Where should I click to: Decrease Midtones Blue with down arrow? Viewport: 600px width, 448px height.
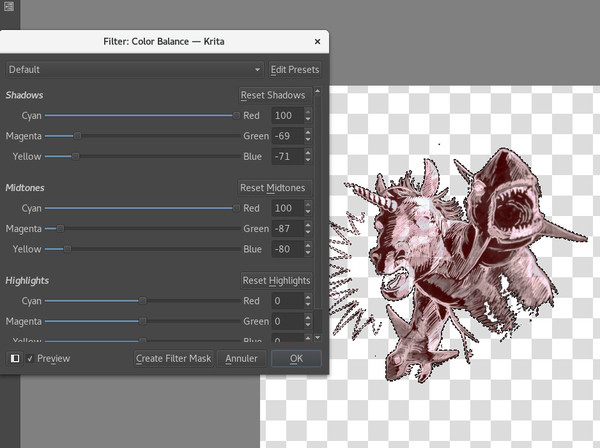tap(308, 253)
